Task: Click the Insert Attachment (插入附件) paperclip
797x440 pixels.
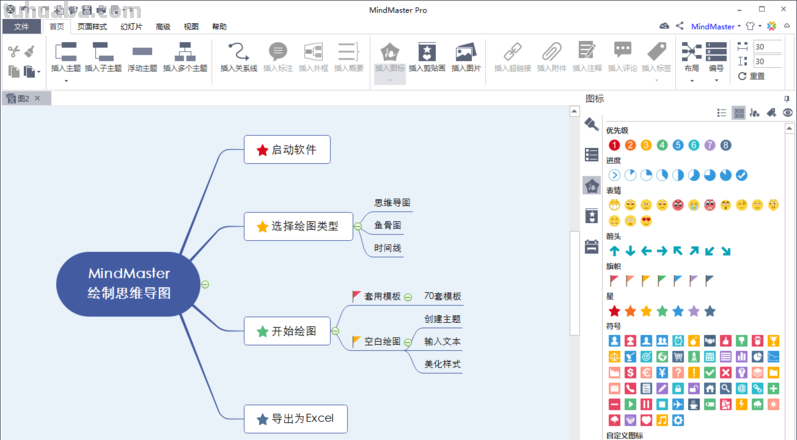Action: pos(551,52)
